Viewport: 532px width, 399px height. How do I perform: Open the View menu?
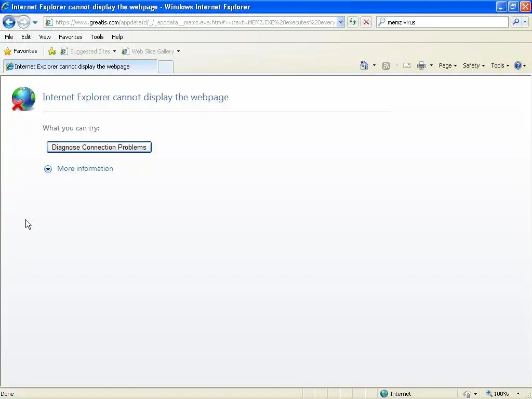[45, 37]
